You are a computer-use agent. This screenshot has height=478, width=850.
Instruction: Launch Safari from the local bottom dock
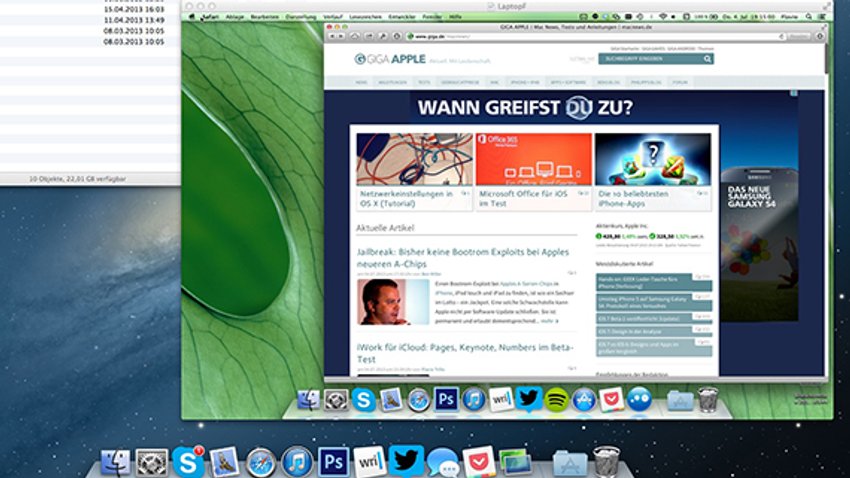(260, 463)
